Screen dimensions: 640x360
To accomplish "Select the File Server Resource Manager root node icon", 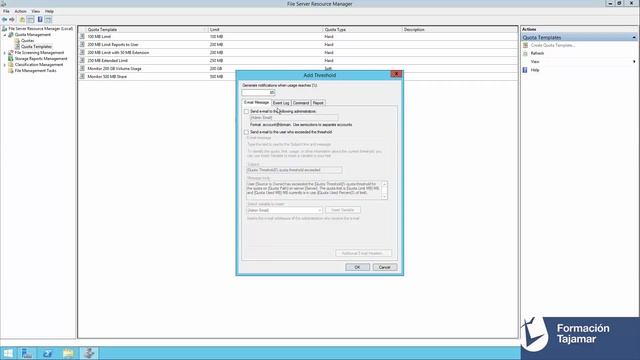I will coord(4,29).
